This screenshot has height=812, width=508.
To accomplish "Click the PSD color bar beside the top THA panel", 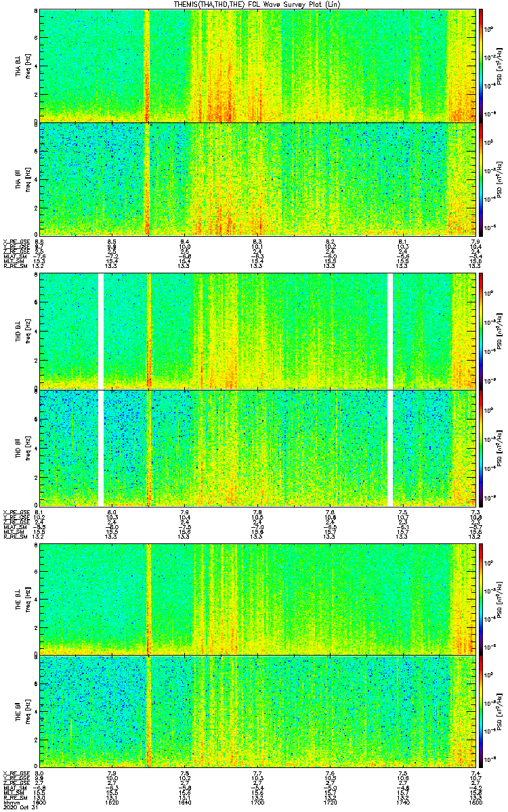I will tap(481, 65).
